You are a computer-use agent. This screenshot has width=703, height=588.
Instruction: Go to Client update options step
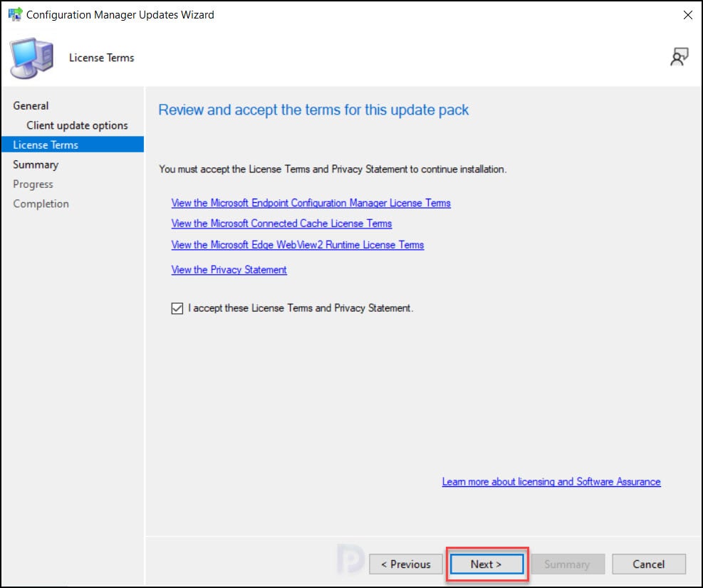click(x=77, y=125)
